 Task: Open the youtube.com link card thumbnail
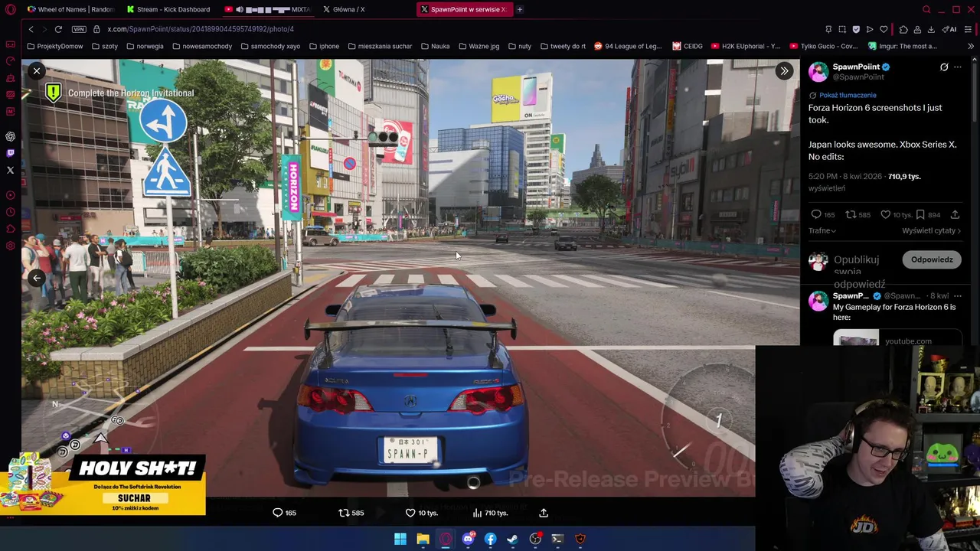click(x=856, y=338)
